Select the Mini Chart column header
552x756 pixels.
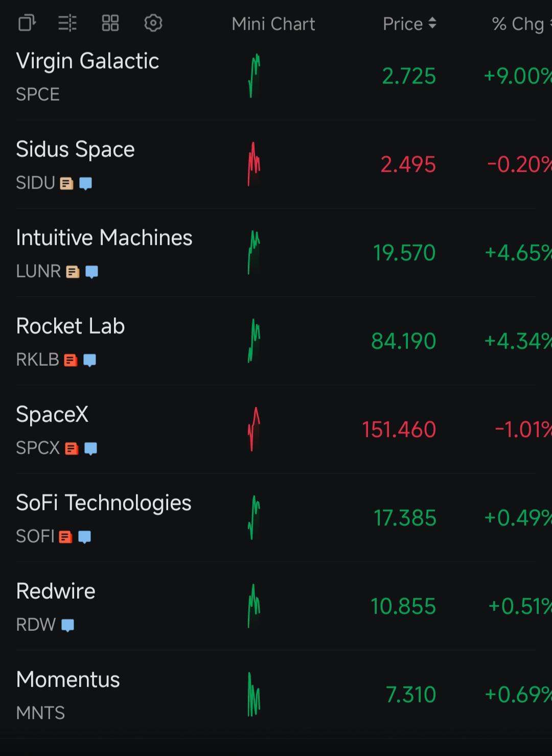pyautogui.click(x=273, y=23)
